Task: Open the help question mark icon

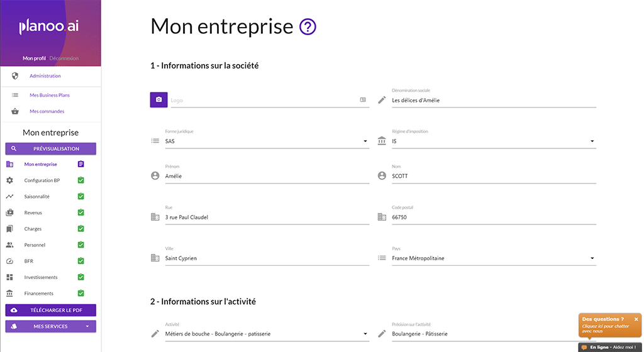Action: click(x=308, y=27)
